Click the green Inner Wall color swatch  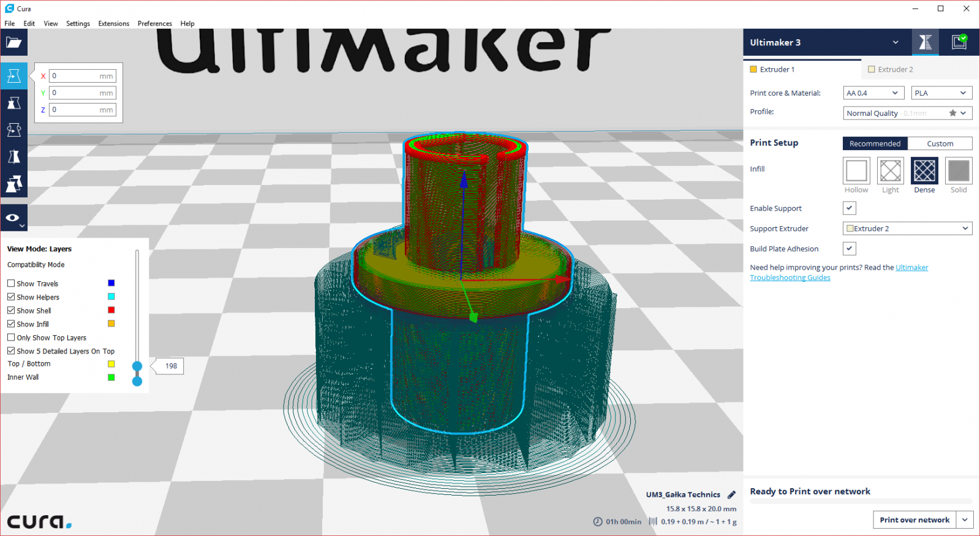coord(111,377)
